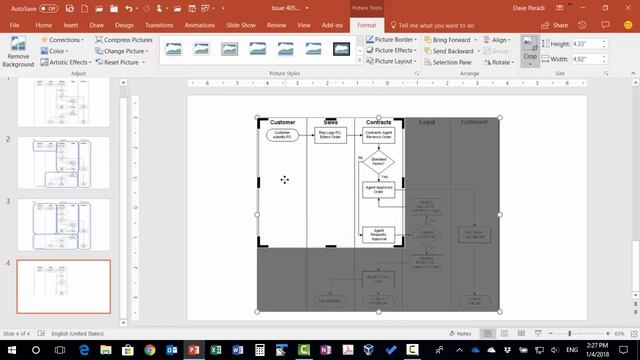Open the Picture Effects dropdown
Screen dimensions: 640x360
(x=391, y=50)
